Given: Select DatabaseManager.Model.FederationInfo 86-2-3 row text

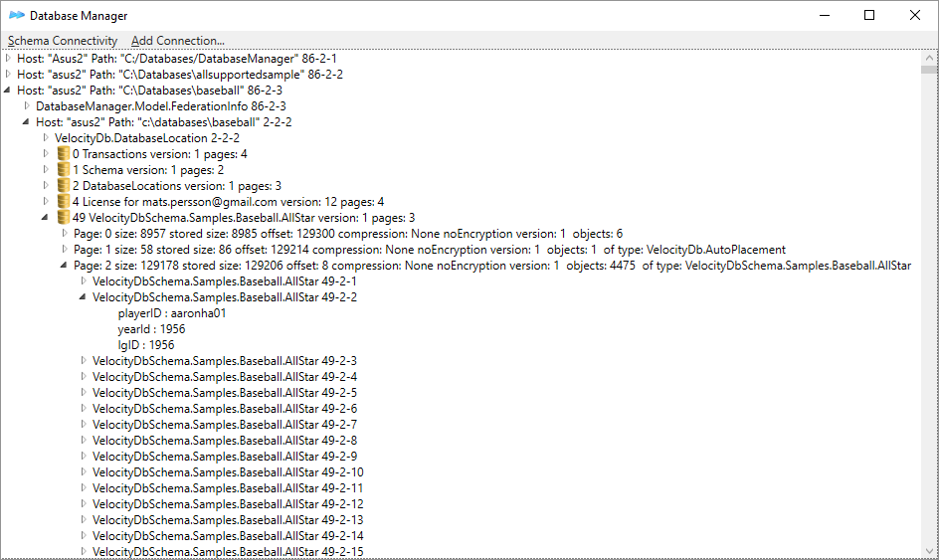Looking at the screenshot, I should click(x=160, y=106).
